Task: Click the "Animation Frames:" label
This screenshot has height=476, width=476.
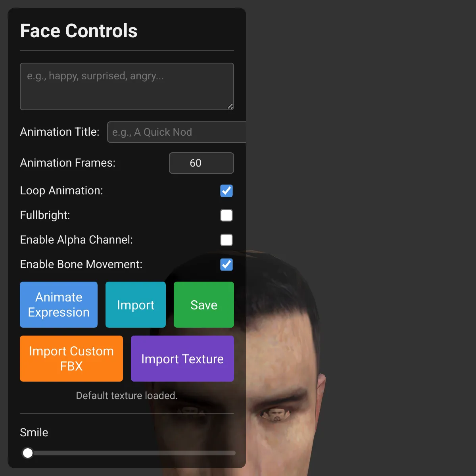Action: click(x=68, y=163)
